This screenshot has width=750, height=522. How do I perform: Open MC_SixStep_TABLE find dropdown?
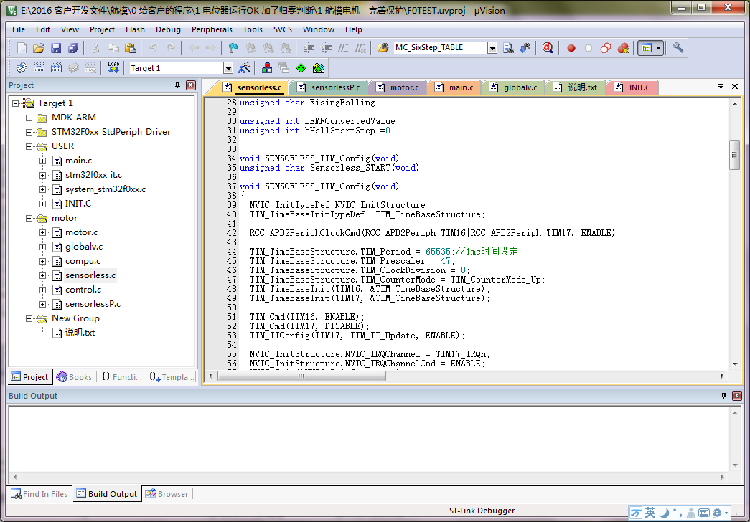492,48
